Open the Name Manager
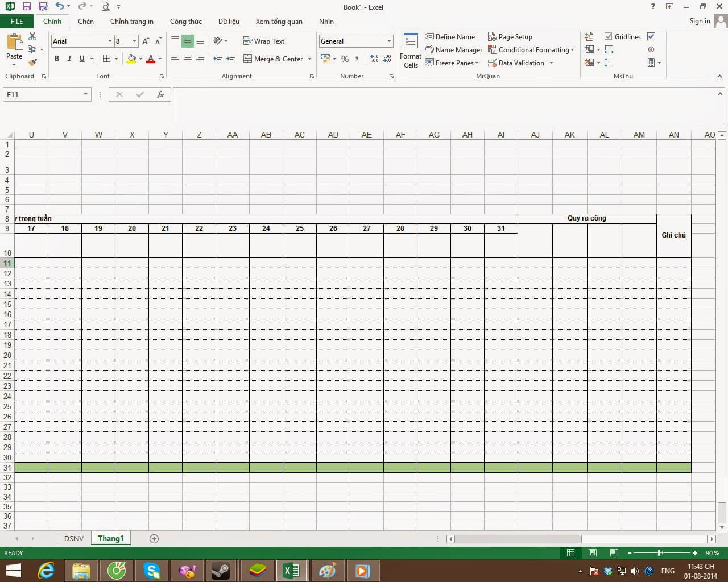This screenshot has height=582, width=728. tap(454, 49)
